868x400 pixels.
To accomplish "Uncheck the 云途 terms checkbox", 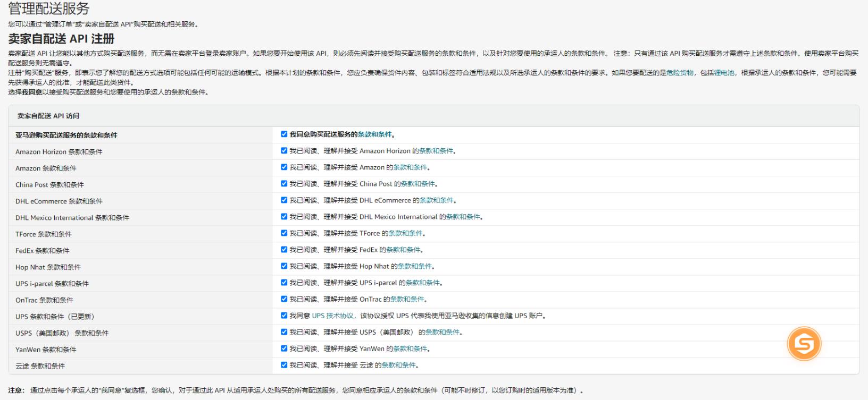I will [284, 365].
